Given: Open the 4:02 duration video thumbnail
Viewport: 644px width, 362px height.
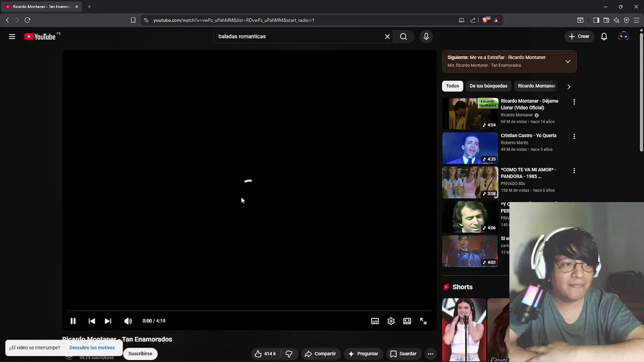Looking at the screenshot, I should tap(470, 251).
